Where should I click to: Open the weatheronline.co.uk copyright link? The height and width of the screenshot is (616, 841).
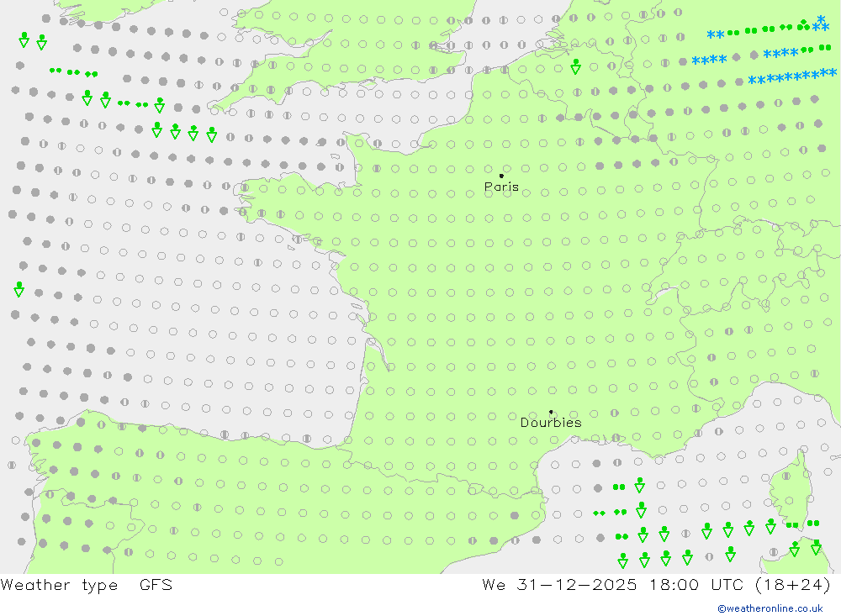pyautogui.click(x=770, y=608)
